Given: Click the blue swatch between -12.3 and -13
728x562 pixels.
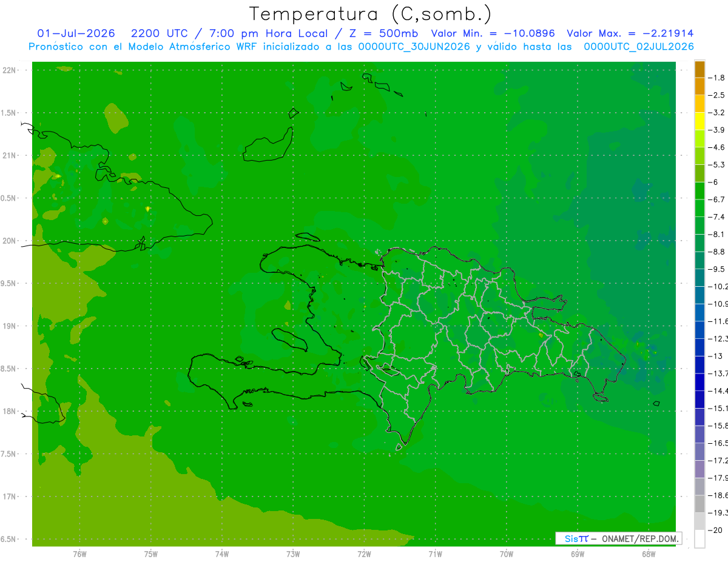Looking at the screenshot, I should 699,347.
